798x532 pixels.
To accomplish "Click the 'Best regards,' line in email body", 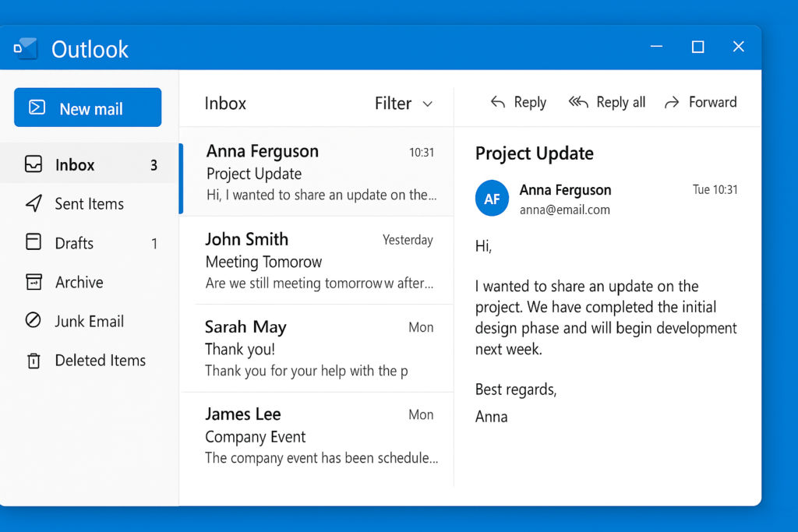I will [x=516, y=389].
